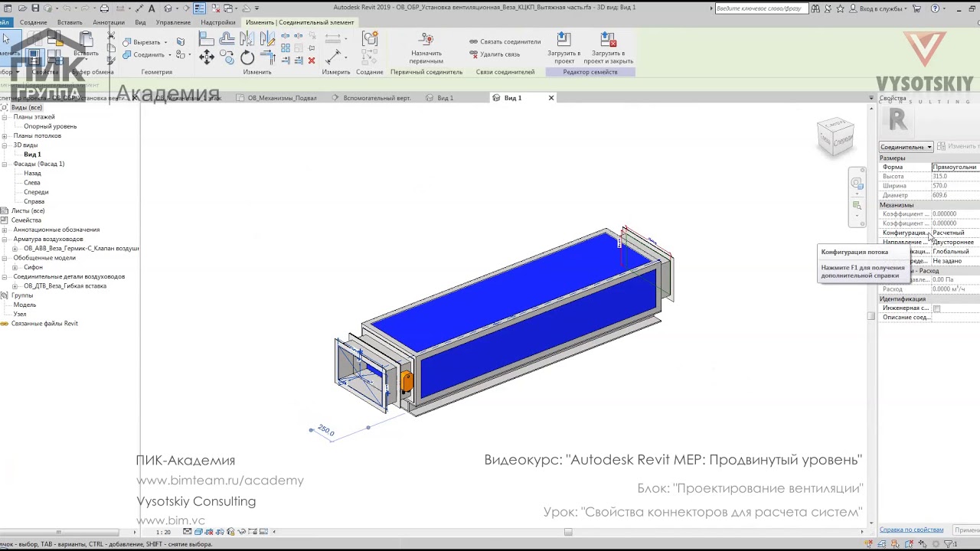
Task: Click the Mirror tool icon in Изменить panel
Action: click(x=247, y=40)
